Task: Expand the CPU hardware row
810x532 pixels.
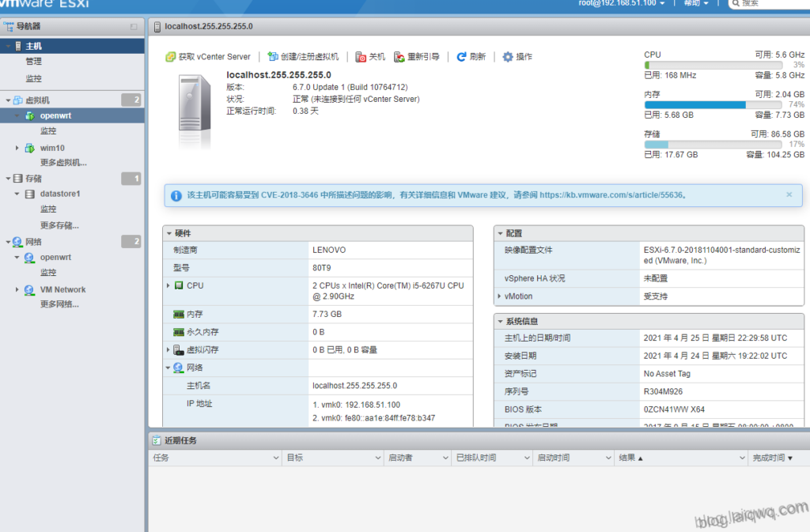Action: [x=168, y=285]
